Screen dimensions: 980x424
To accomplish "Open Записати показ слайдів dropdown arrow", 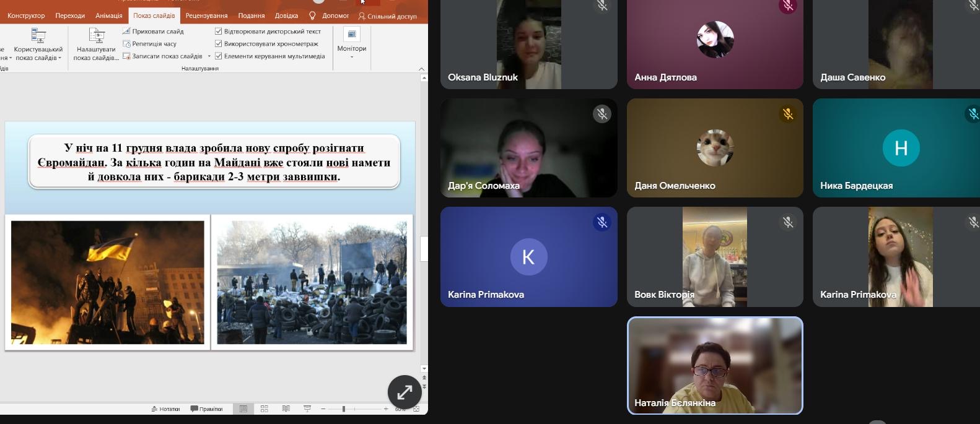I will pyautogui.click(x=209, y=56).
